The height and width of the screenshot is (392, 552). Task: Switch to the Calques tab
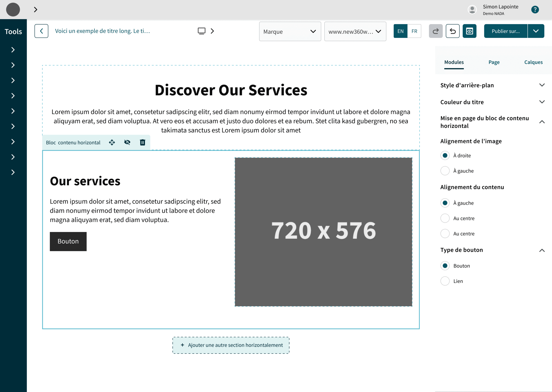[x=533, y=62]
